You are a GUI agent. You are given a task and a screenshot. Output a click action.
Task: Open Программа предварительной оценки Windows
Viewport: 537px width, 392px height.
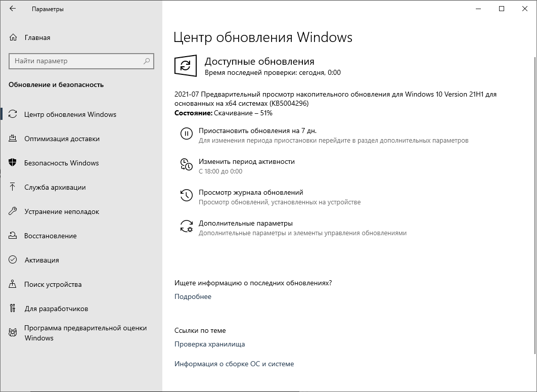pos(85,333)
